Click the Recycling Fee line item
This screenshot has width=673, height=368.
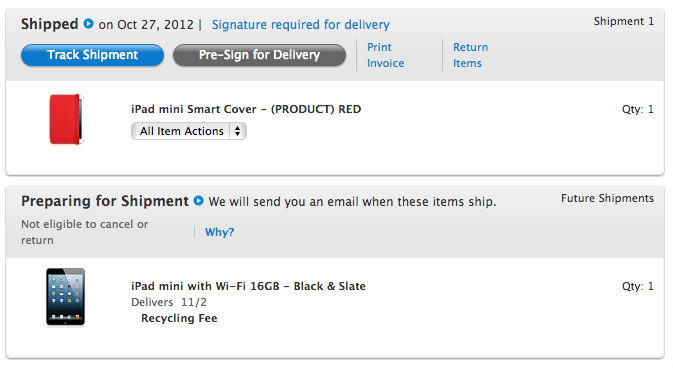(x=179, y=318)
